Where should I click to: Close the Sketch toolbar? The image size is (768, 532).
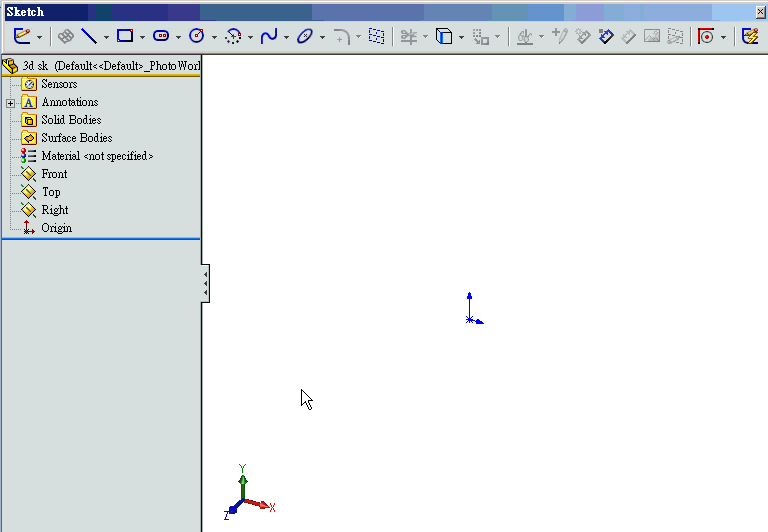tap(761, 12)
